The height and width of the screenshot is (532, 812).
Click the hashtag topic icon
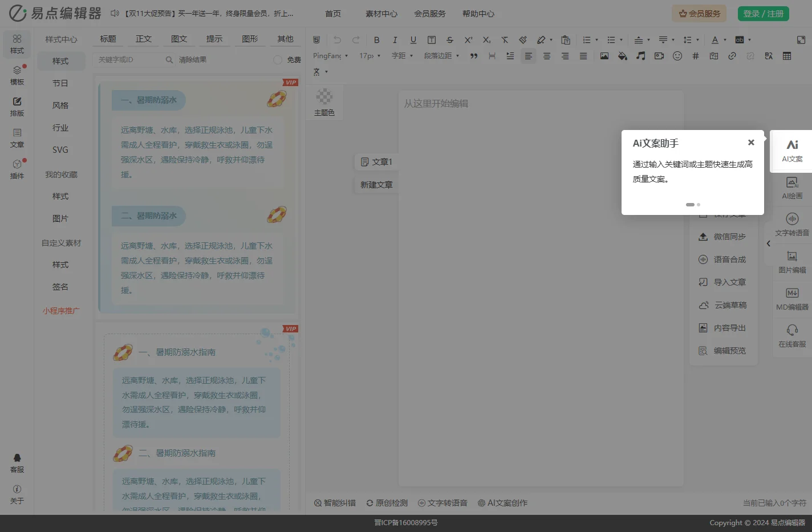696,56
